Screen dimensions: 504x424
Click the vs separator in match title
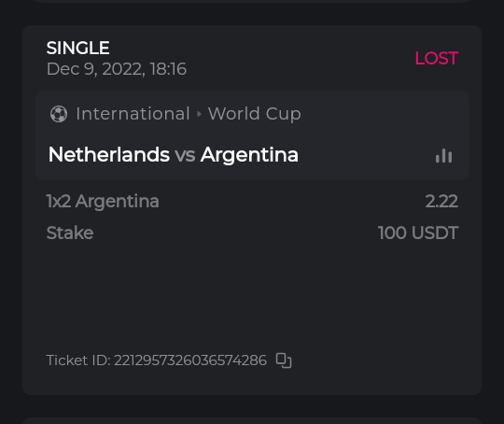[x=185, y=155]
